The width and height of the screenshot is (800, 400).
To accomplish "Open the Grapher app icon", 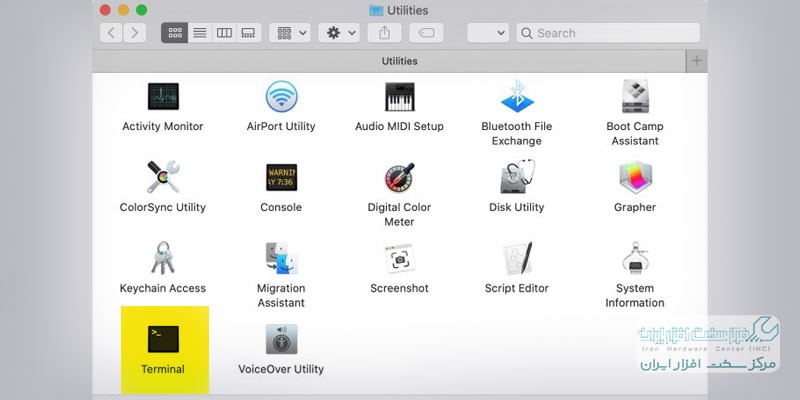I will point(635,177).
